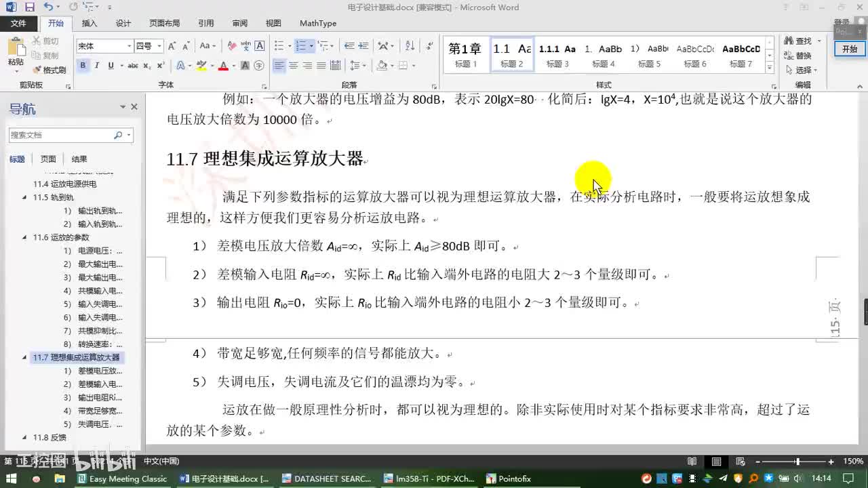Justify paragraph text
The image size is (868, 488).
tap(321, 66)
